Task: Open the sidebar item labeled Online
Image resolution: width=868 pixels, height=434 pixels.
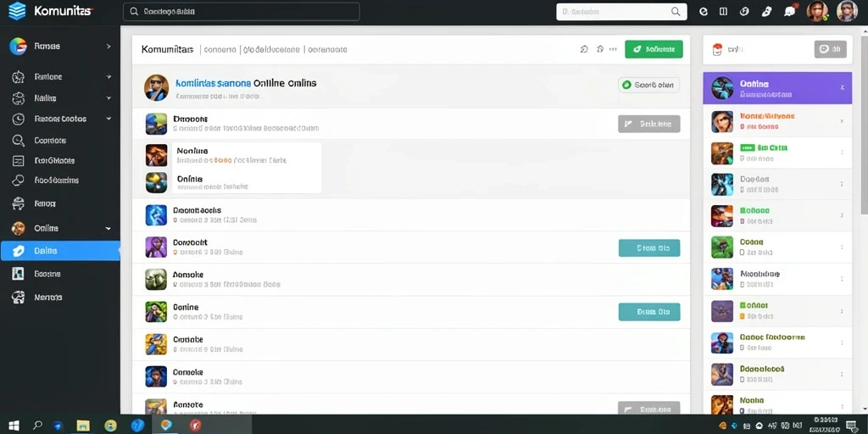Action: 60,228
